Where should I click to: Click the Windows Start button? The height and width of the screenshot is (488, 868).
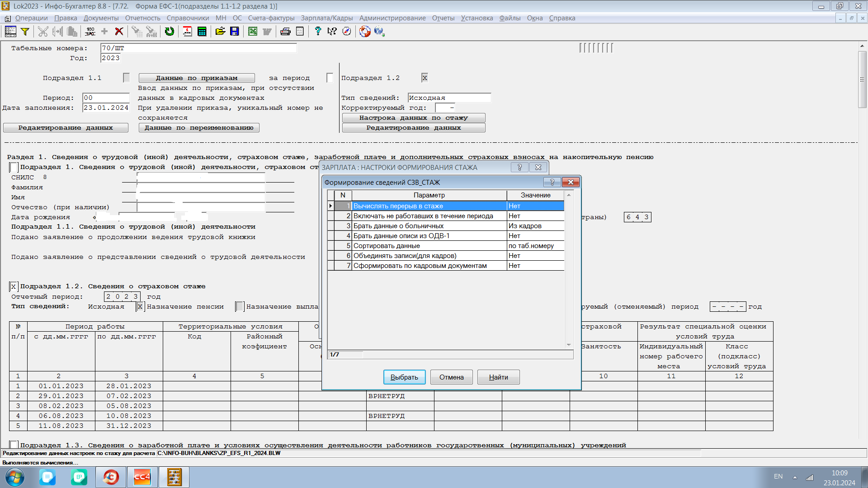(14, 477)
